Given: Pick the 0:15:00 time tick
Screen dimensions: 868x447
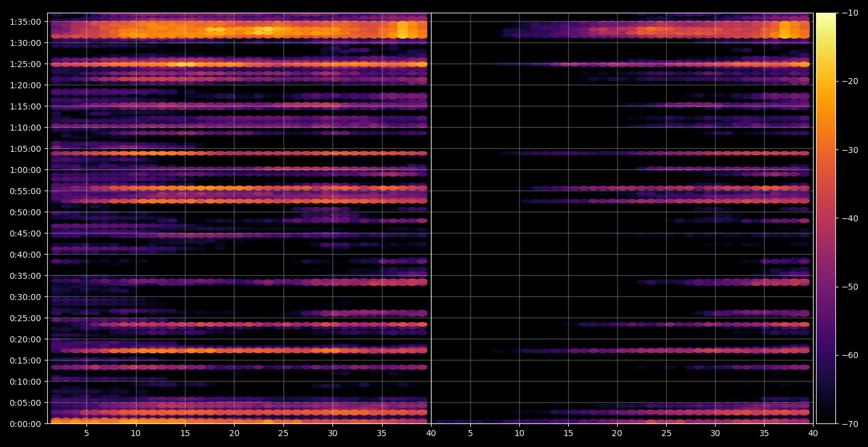Looking at the screenshot, I should 25,361.
